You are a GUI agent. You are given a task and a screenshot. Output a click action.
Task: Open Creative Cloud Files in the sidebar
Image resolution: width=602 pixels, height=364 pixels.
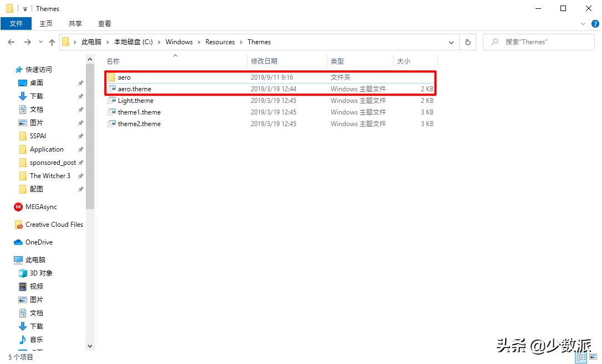click(55, 224)
